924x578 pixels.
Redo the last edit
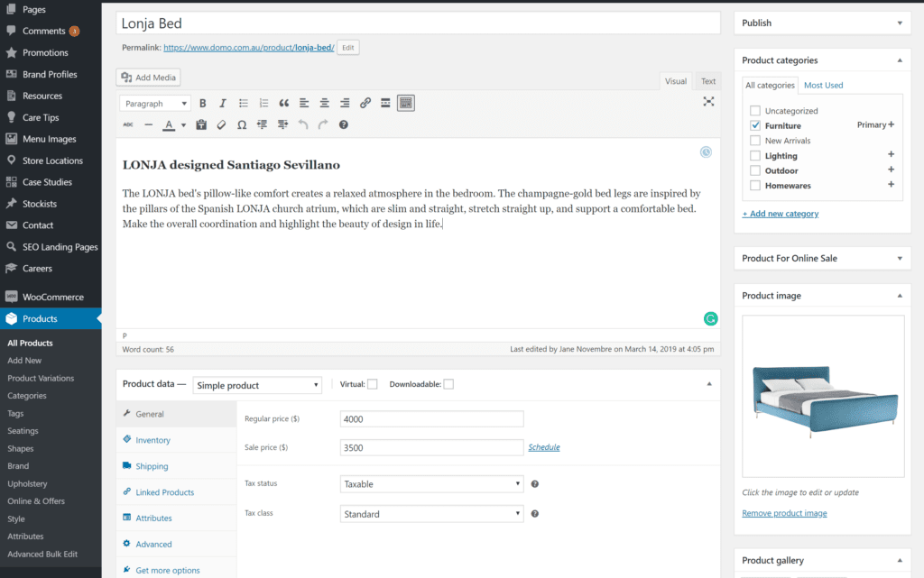(x=323, y=124)
